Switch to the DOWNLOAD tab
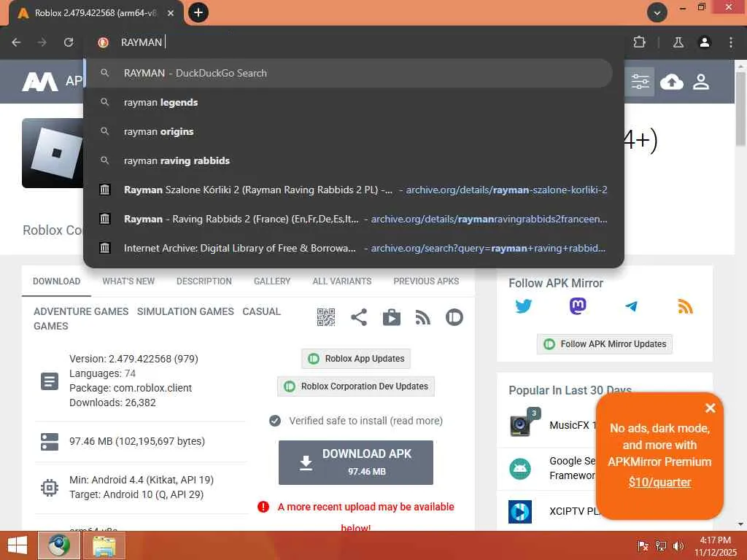The width and height of the screenshot is (747, 560). [56, 281]
